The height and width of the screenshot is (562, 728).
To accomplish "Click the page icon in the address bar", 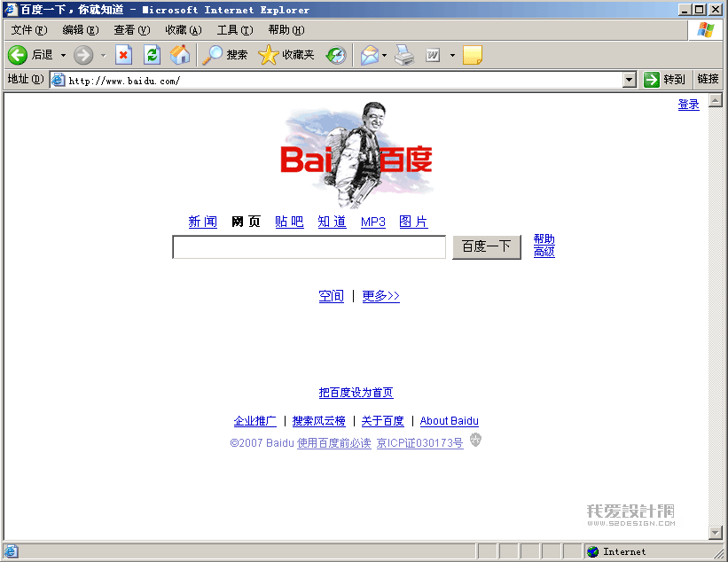I will [x=58, y=81].
